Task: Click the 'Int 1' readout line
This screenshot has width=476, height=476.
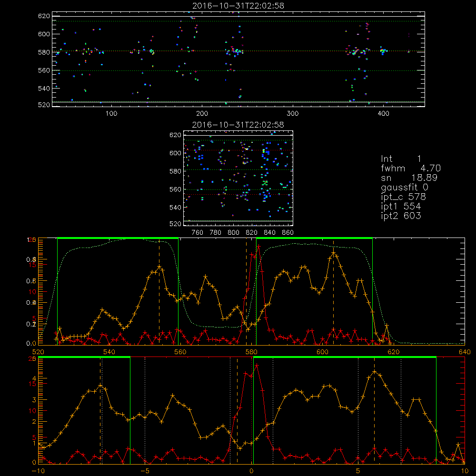Action: pos(401,159)
